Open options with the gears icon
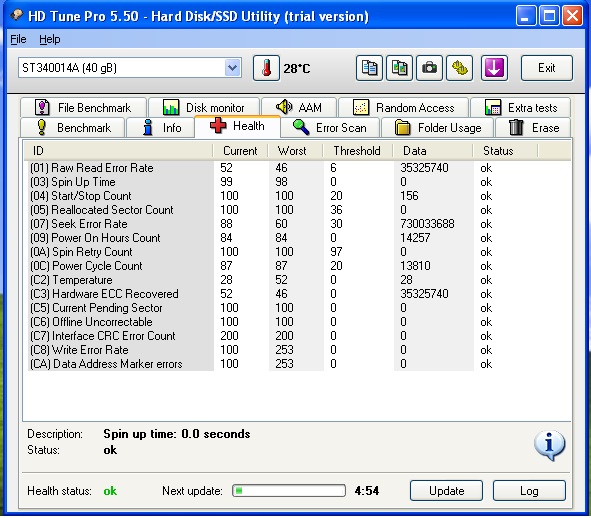The width and height of the screenshot is (591, 518). 459,68
